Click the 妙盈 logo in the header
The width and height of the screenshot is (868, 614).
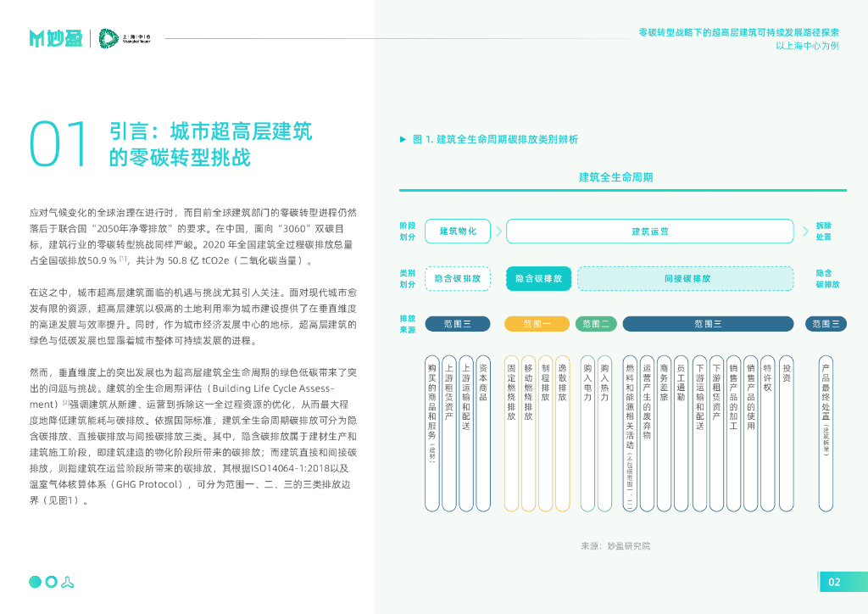(x=55, y=38)
